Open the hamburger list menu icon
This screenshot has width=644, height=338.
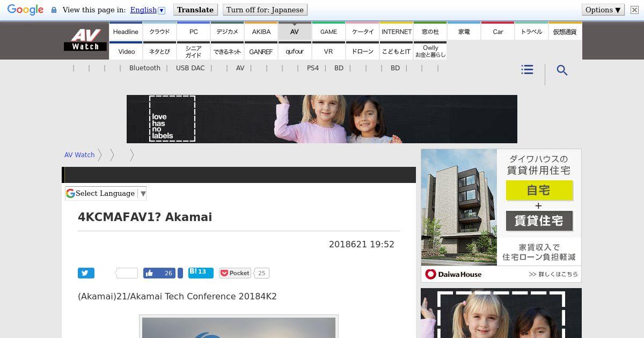tap(527, 70)
